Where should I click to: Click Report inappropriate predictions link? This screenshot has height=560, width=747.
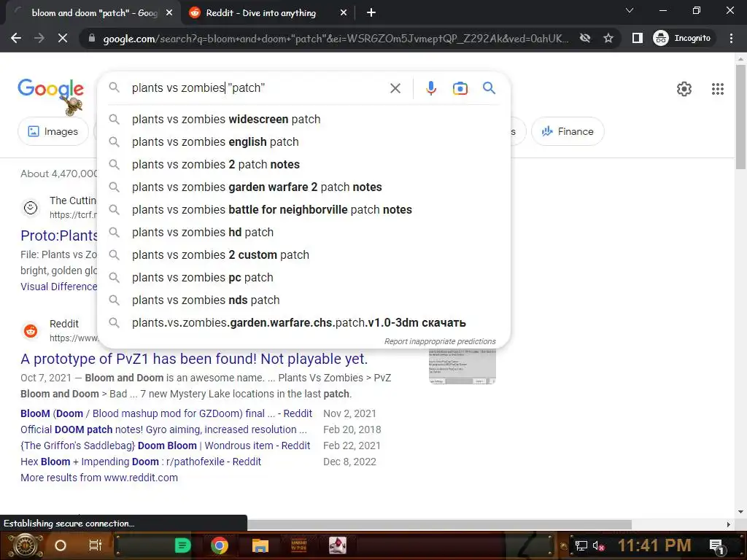pyautogui.click(x=440, y=341)
